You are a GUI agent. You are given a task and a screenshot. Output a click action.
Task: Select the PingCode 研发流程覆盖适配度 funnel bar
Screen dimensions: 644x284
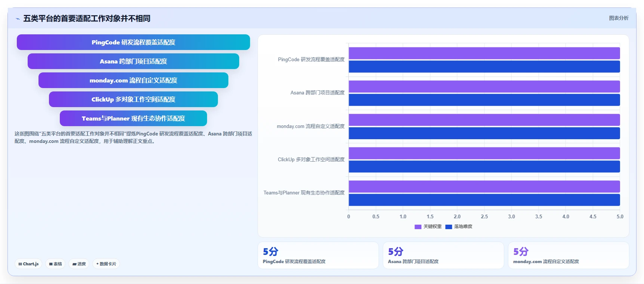pos(133,42)
